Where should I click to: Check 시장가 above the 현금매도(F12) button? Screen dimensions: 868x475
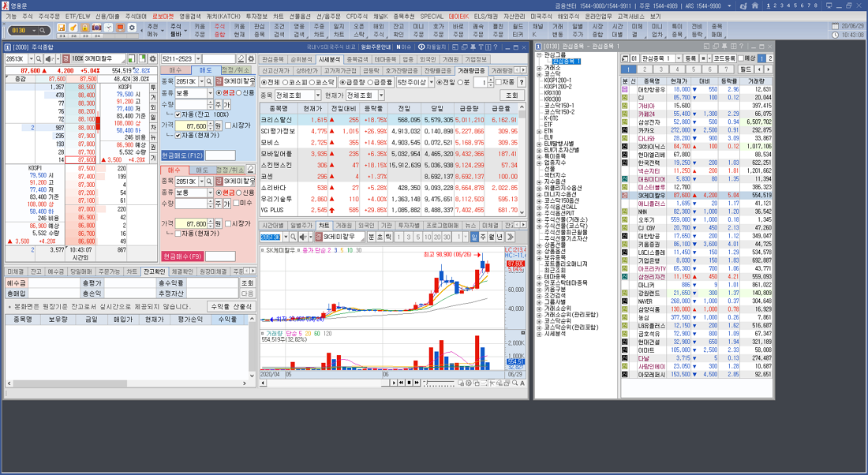(228, 125)
